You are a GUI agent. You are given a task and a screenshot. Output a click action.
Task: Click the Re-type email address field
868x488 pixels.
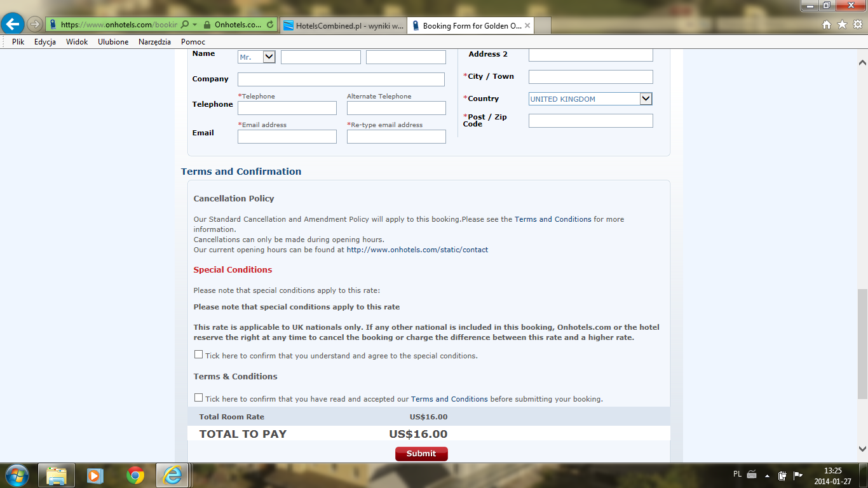pyautogui.click(x=397, y=137)
